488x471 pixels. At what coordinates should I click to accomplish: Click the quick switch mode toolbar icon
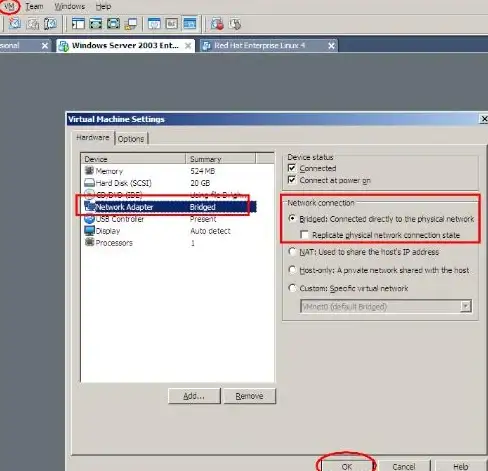pyautogui.click(x=113, y=24)
